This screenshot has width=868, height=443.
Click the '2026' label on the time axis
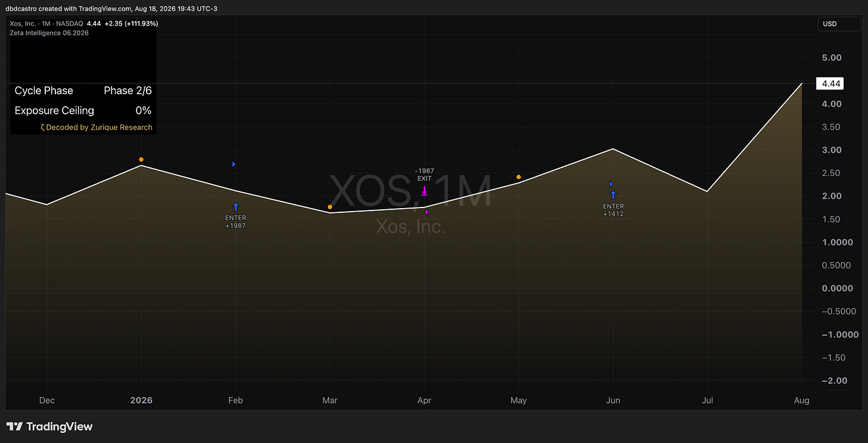(x=141, y=401)
